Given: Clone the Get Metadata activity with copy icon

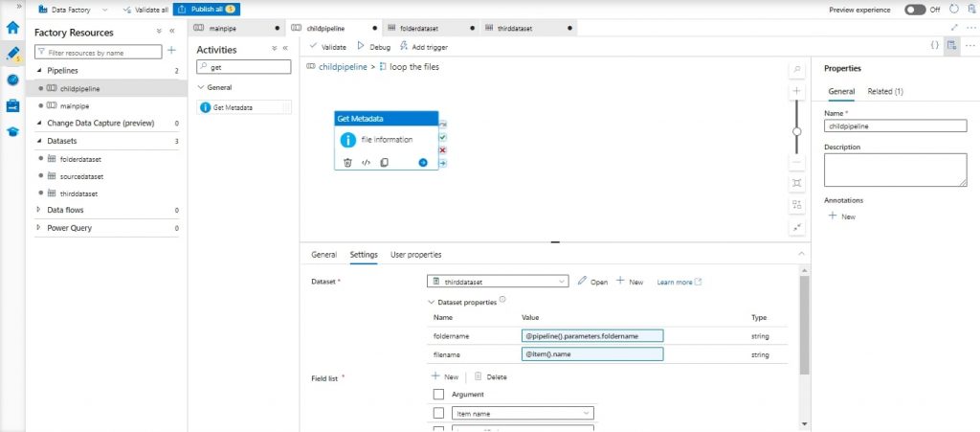Looking at the screenshot, I should click(x=384, y=163).
